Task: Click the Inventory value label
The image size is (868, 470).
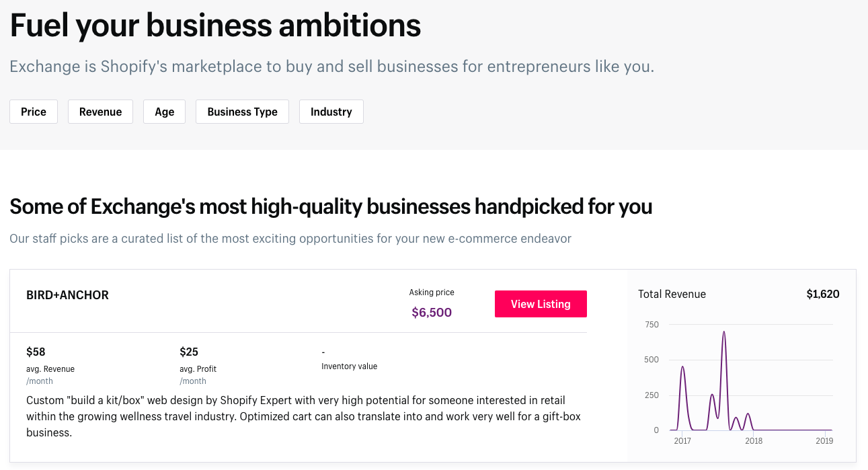Action: click(349, 366)
